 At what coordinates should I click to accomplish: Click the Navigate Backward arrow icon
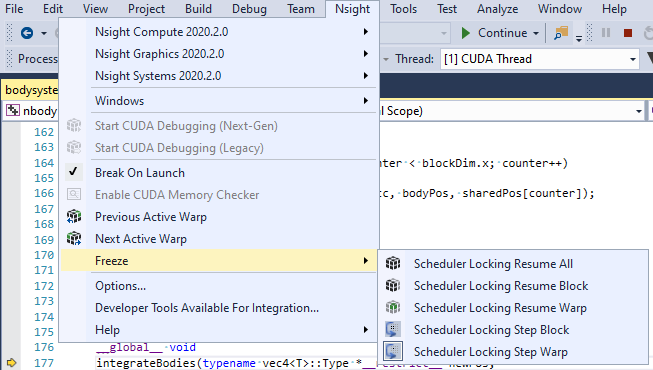click(27, 32)
